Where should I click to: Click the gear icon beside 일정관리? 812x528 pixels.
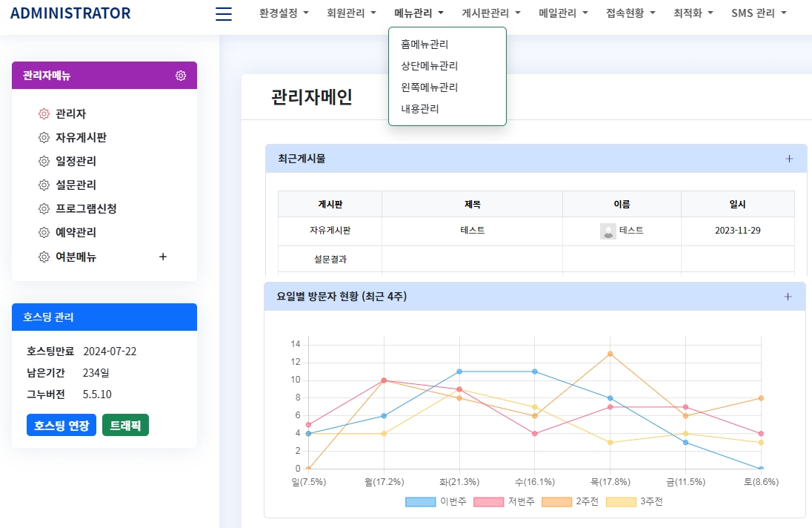44,162
